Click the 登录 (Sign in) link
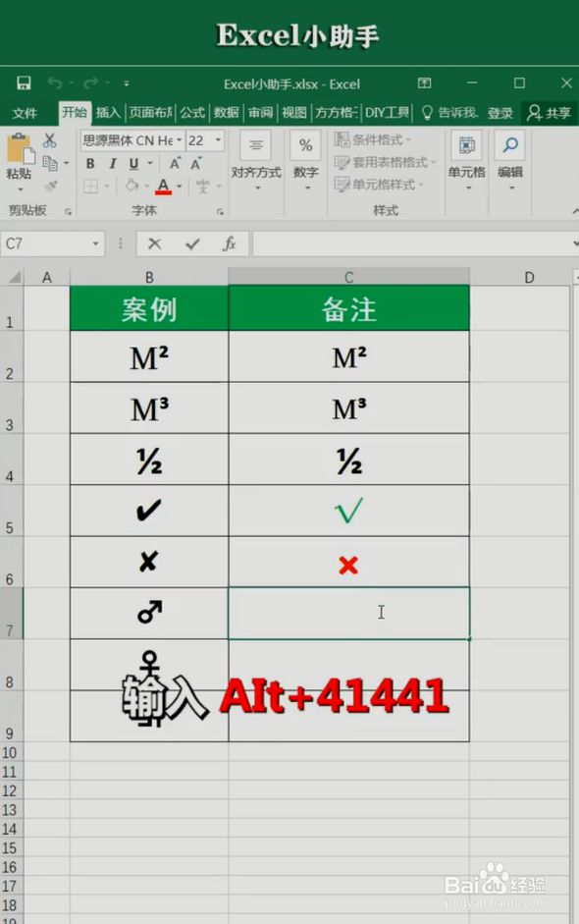Screen dimensions: 579x924 tap(500, 113)
